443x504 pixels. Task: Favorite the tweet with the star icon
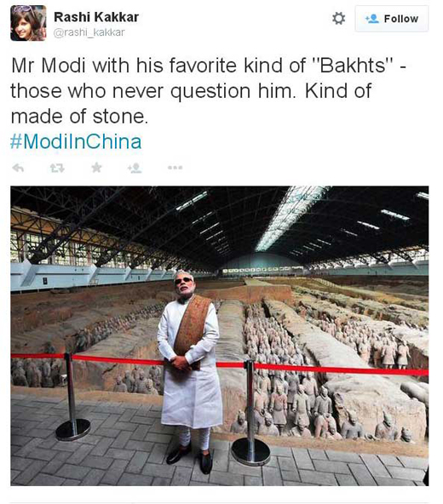tap(96, 168)
